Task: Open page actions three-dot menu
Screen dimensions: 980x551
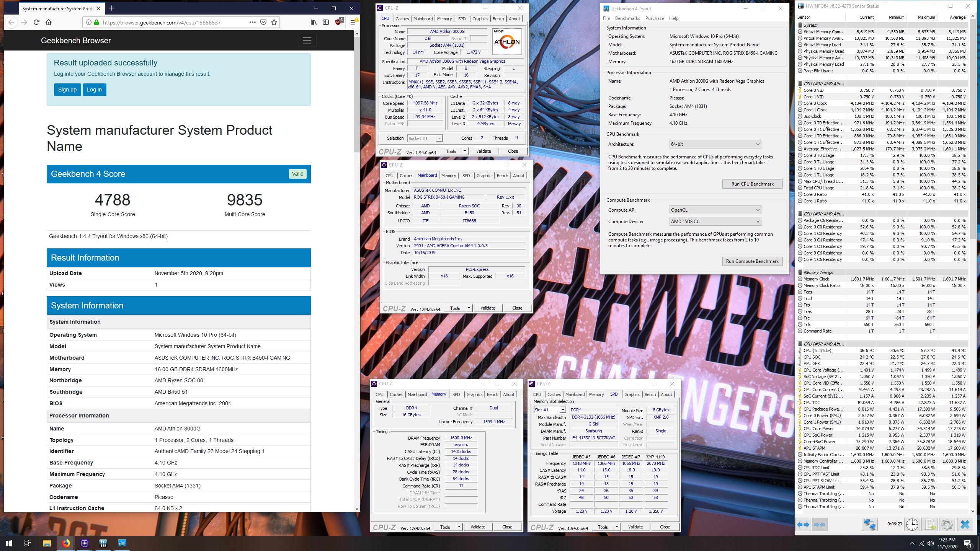Action: coord(252,22)
